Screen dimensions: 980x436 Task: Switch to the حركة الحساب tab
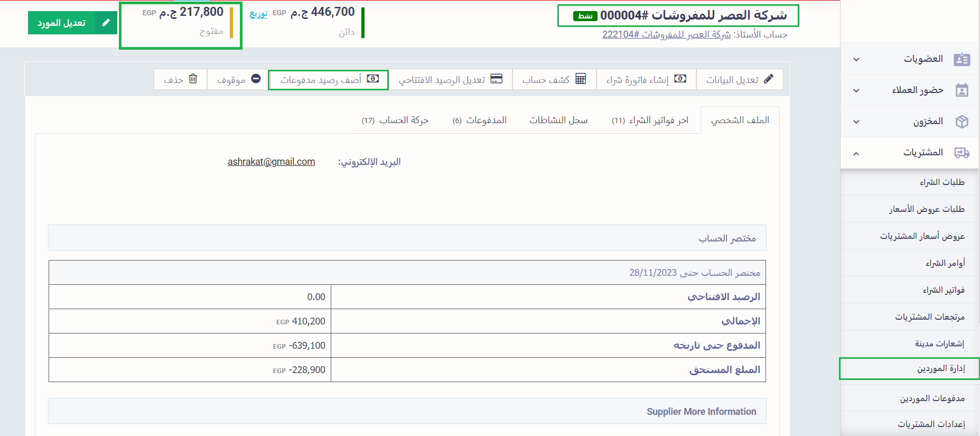(x=395, y=120)
